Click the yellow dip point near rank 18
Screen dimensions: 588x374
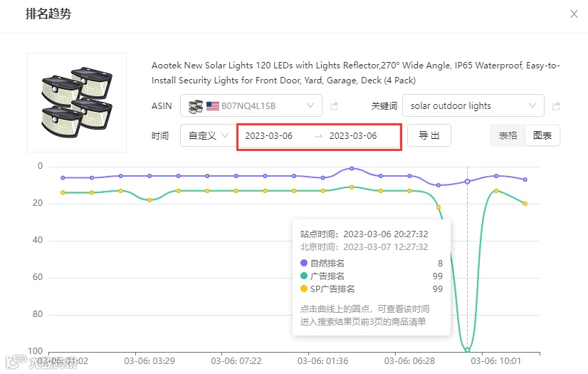(x=149, y=200)
